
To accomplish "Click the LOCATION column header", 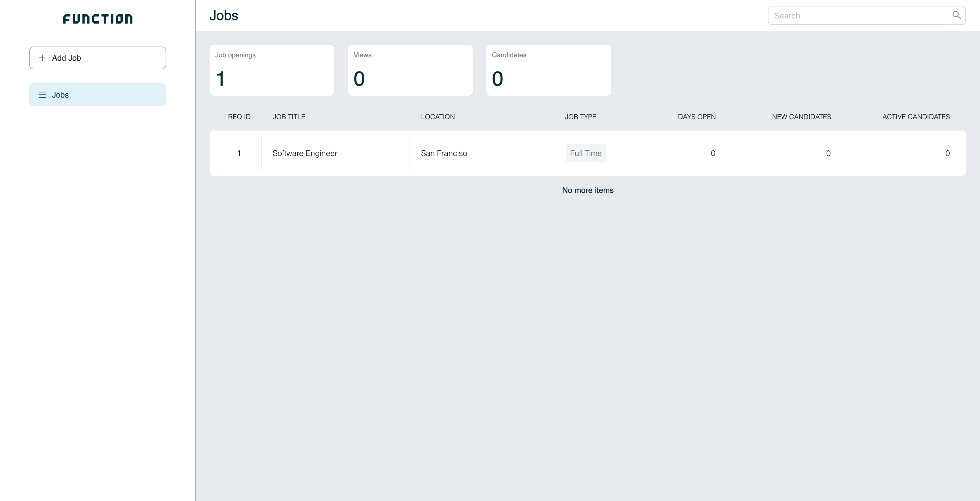I will tap(438, 117).
